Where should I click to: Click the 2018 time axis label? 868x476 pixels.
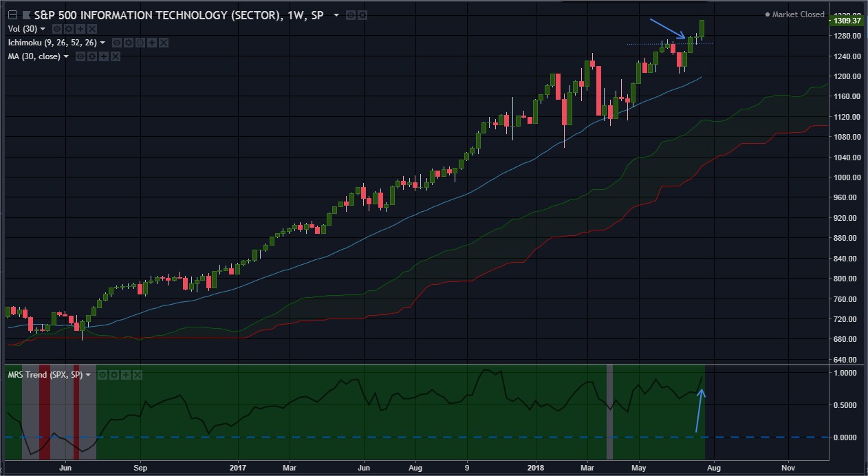click(x=536, y=466)
